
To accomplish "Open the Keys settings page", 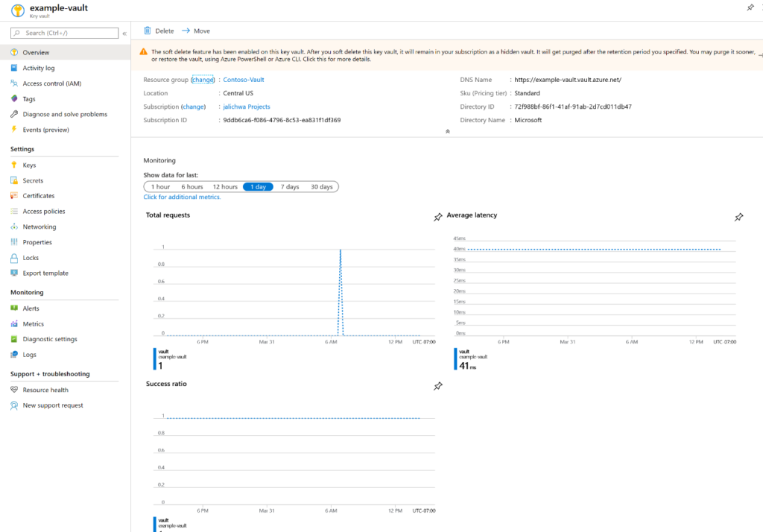I will (31, 165).
